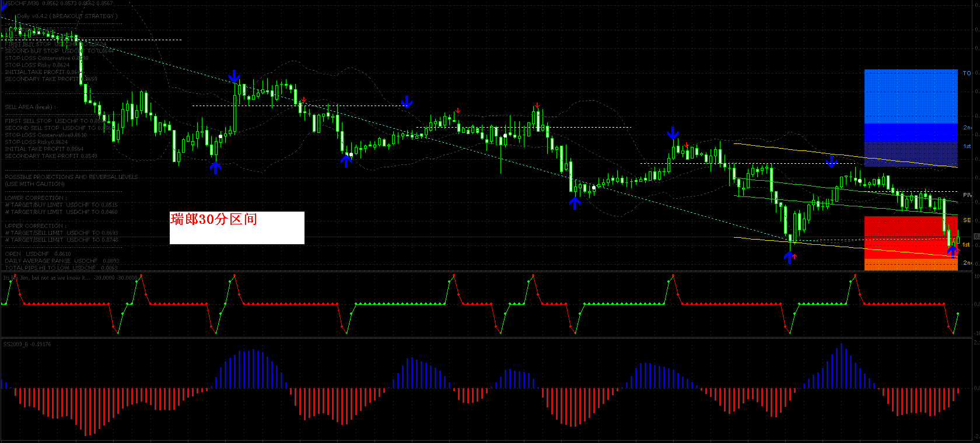Click the blue down arrow nearest the blue TO zone
980x443 pixels.
[x=832, y=161]
